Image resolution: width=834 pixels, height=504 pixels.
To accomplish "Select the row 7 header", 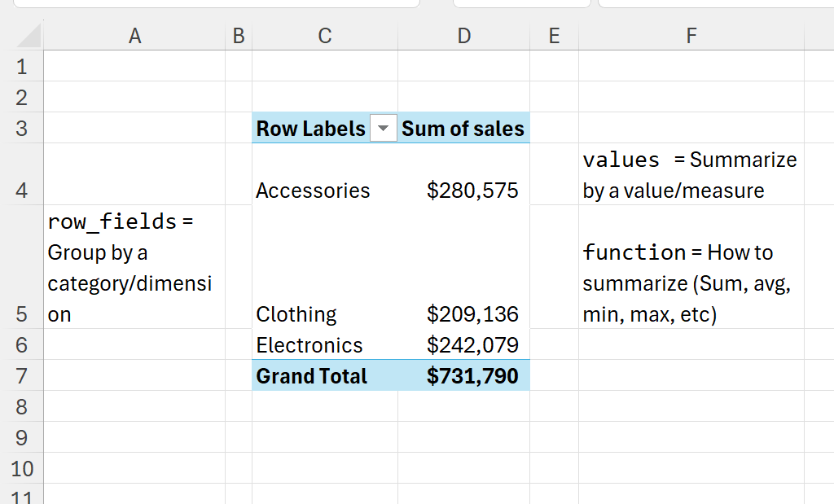I will (x=21, y=376).
